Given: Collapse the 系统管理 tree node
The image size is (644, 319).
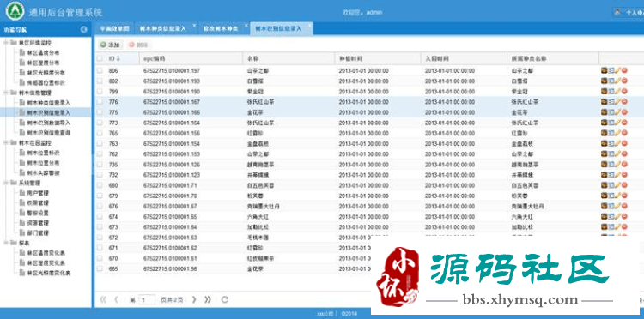Looking at the screenshot, I should (6, 183).
